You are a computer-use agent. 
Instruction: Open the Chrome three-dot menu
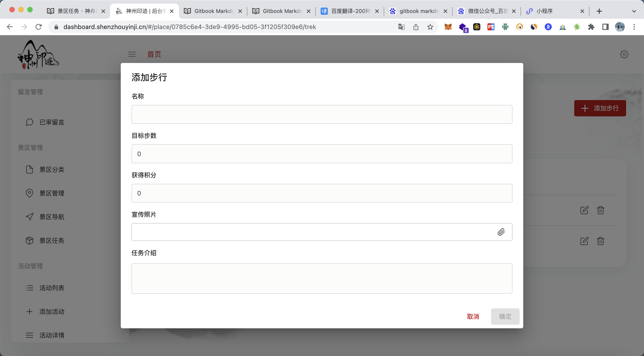pos(634,27)
